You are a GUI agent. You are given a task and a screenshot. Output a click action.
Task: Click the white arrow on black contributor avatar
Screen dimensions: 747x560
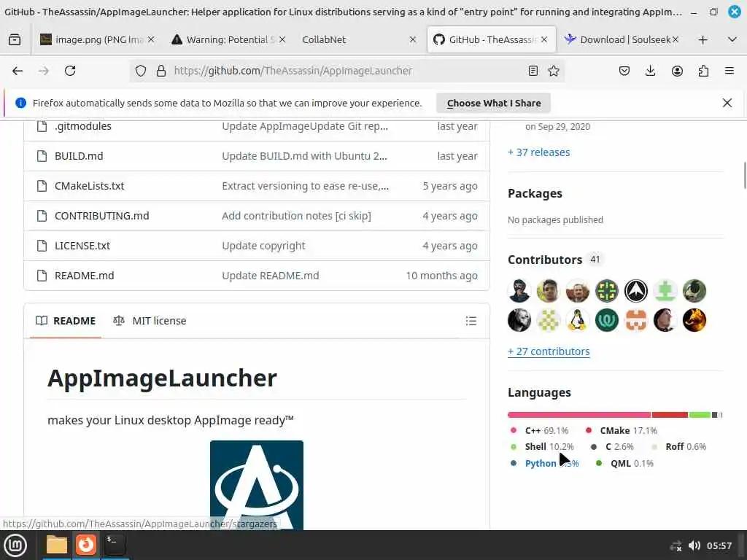click(x=636, y=291)
